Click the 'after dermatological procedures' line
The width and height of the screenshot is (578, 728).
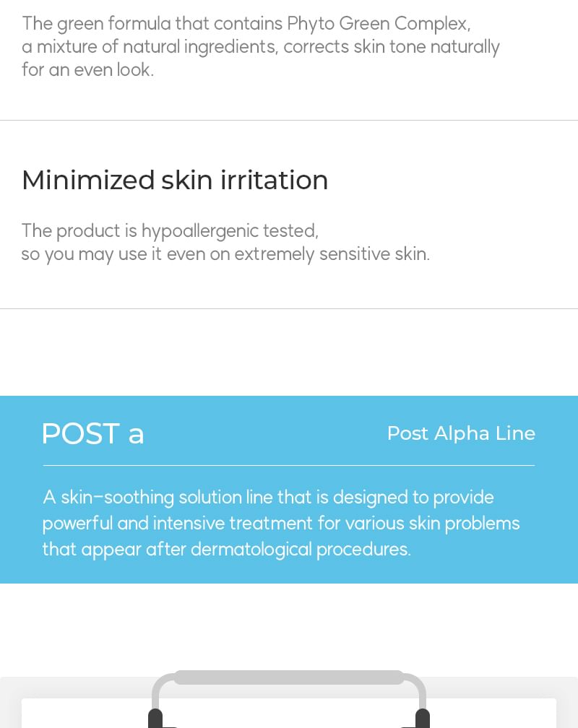pyautogui.click(x=226, y=550)
